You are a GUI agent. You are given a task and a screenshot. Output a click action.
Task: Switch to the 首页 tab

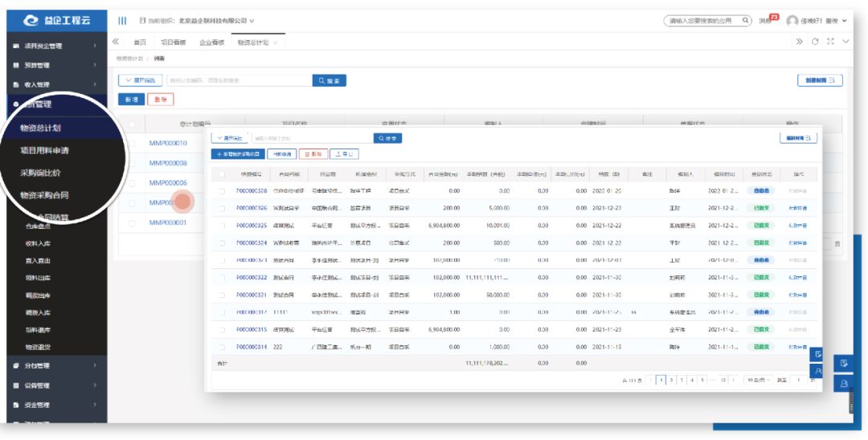click(140, 43)
